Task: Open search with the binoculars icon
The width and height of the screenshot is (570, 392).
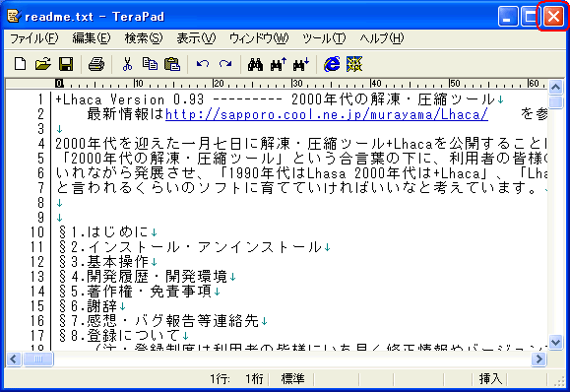Action: (255, 64)
